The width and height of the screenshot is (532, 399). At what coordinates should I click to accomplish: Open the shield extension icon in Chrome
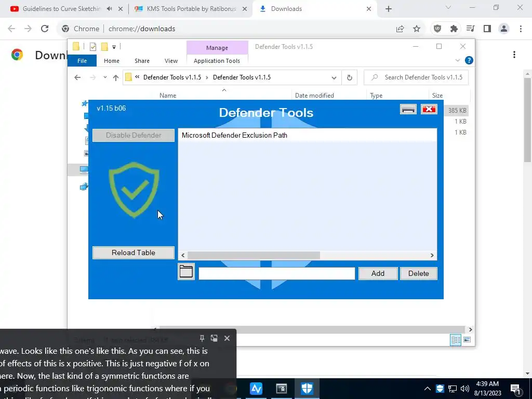tap(437, 29)
